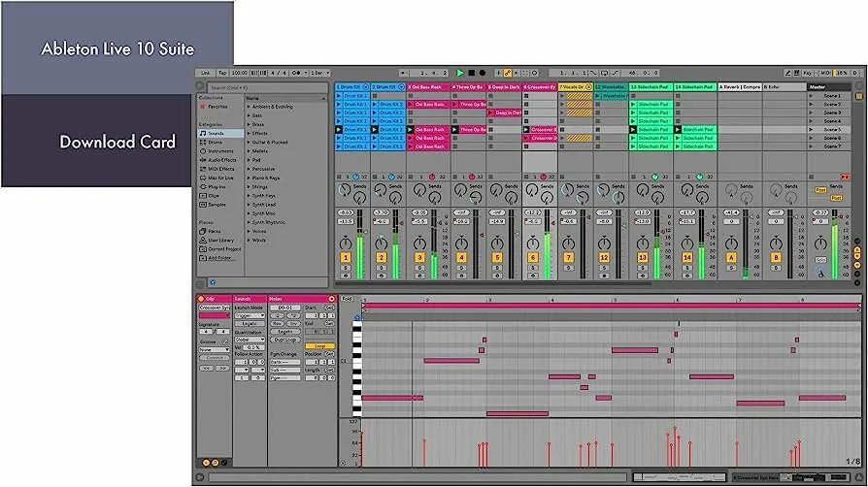Click the Fold button in piano roll
Screen dimensions: 868x487
pyautogui.click(x=347, y=299)
